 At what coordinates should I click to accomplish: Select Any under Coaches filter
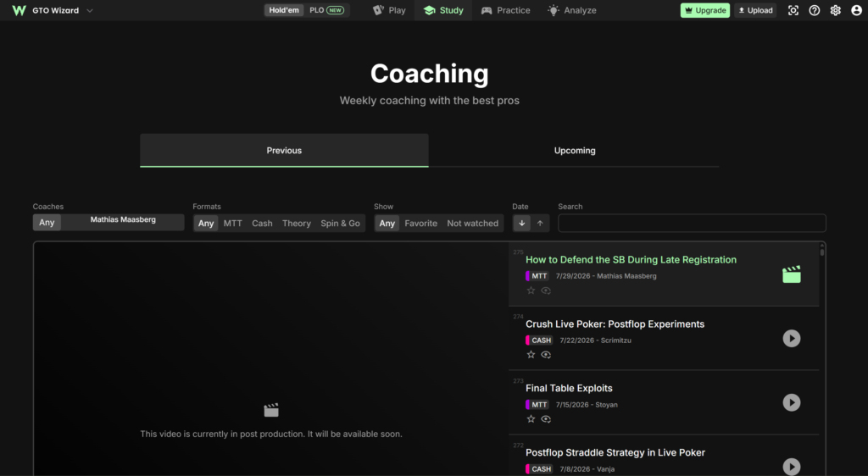tap(47, 222)
